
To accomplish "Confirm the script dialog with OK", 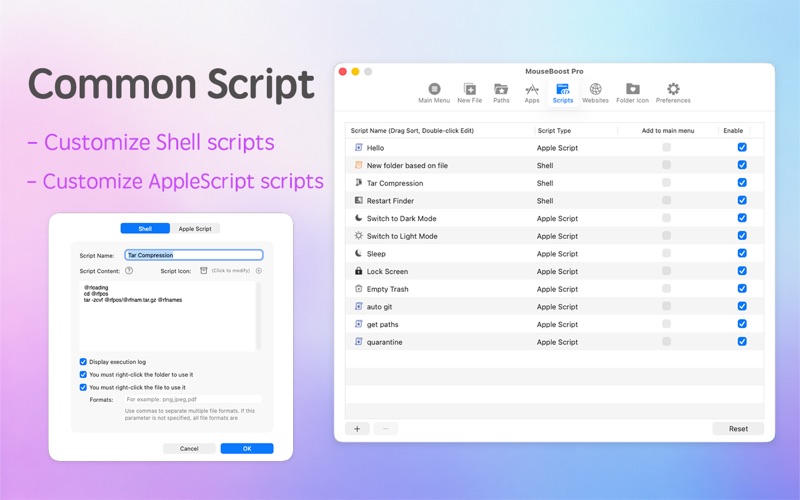I will tap(247, 448).
